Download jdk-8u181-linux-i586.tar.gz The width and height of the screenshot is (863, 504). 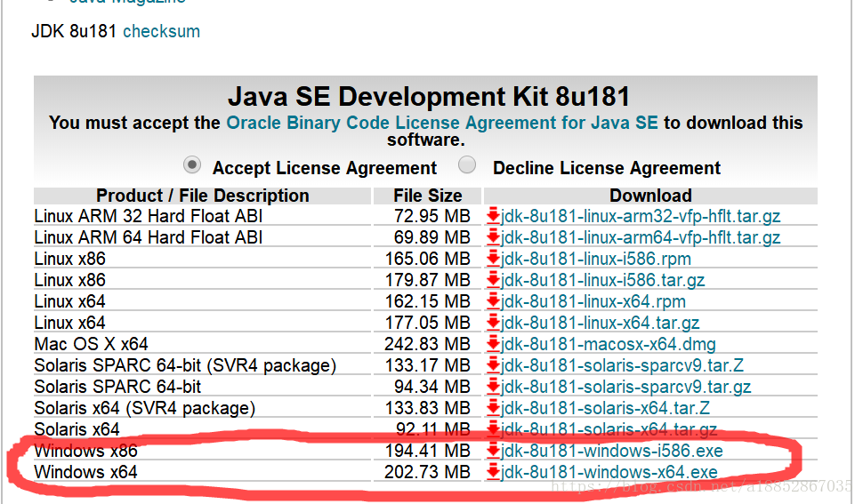602,280
